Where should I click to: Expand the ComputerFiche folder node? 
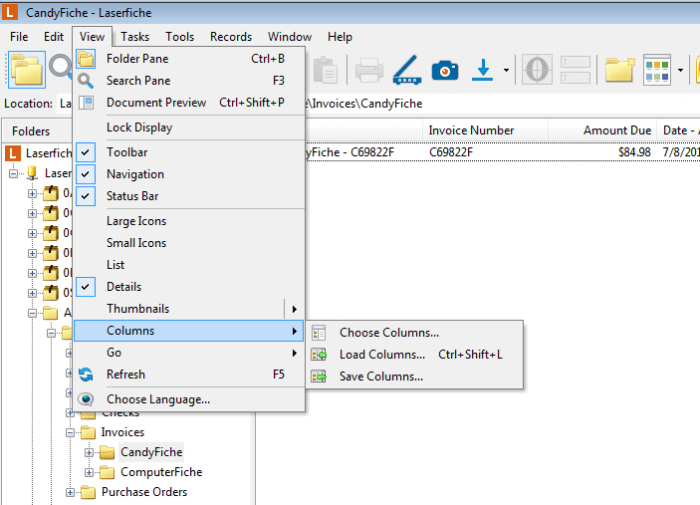[x=89, y=472]
